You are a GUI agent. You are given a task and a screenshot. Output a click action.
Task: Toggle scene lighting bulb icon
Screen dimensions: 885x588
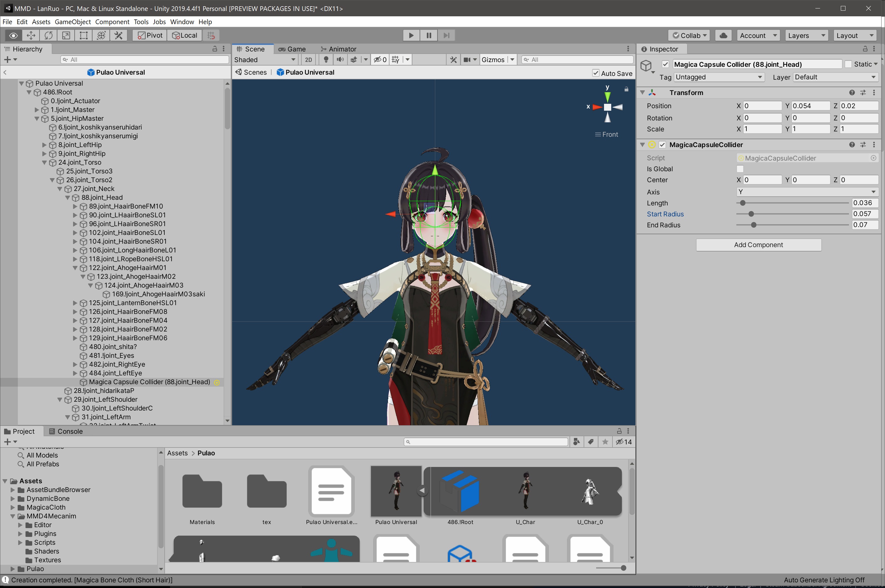point(326,60)
